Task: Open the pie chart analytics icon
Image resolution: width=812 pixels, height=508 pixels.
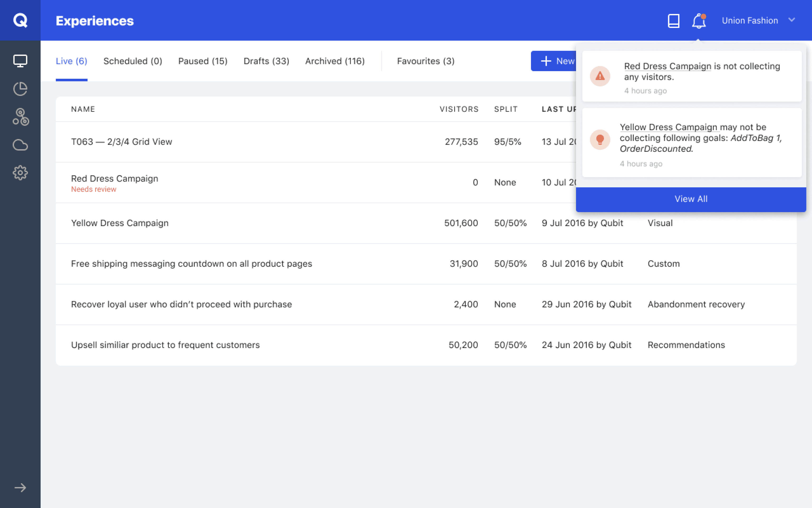Action: pyautogui.click(x=20, y=89)
